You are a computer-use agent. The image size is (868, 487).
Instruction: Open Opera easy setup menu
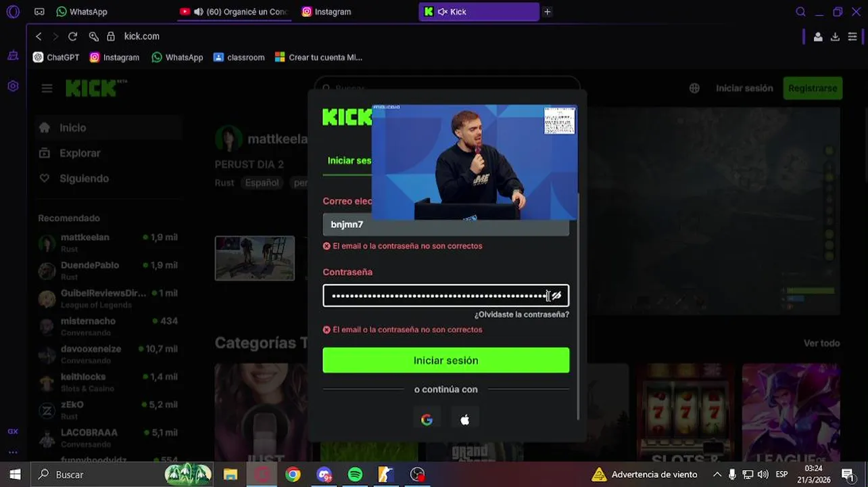(x=852, y=37)
